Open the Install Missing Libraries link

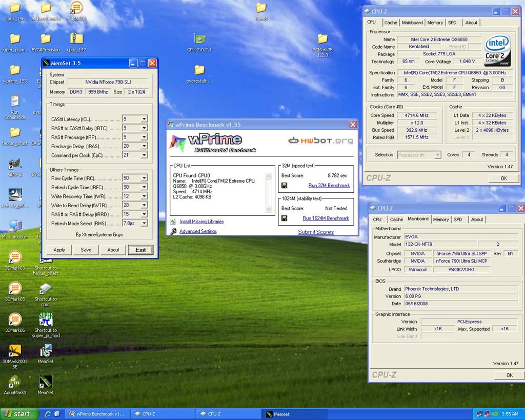pyautogui.click(x=201, y=222)
